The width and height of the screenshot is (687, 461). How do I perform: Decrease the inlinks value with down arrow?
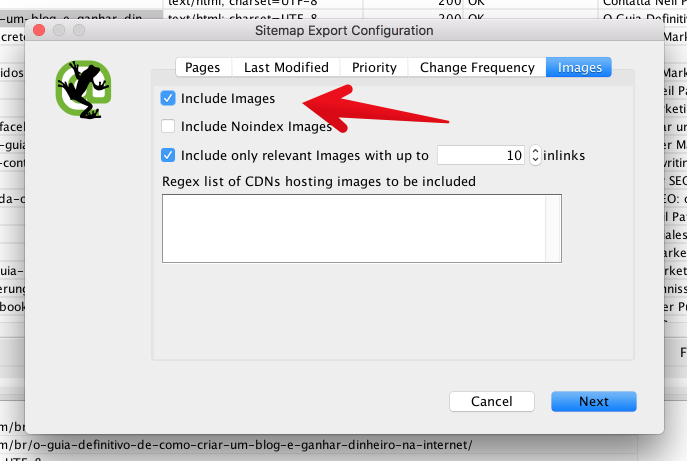coord(535,160)
